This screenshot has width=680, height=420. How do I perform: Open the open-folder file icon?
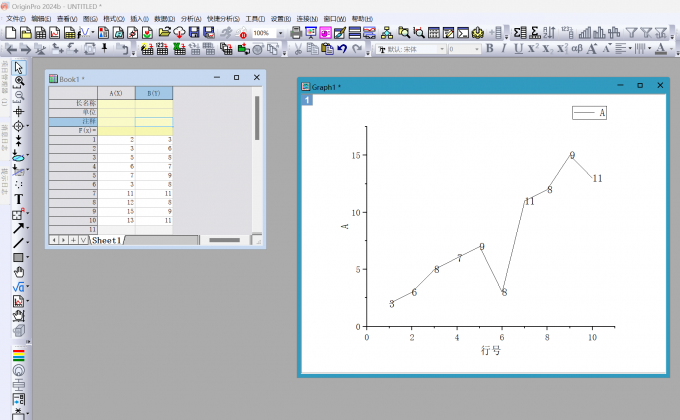[x=164, y=33]
